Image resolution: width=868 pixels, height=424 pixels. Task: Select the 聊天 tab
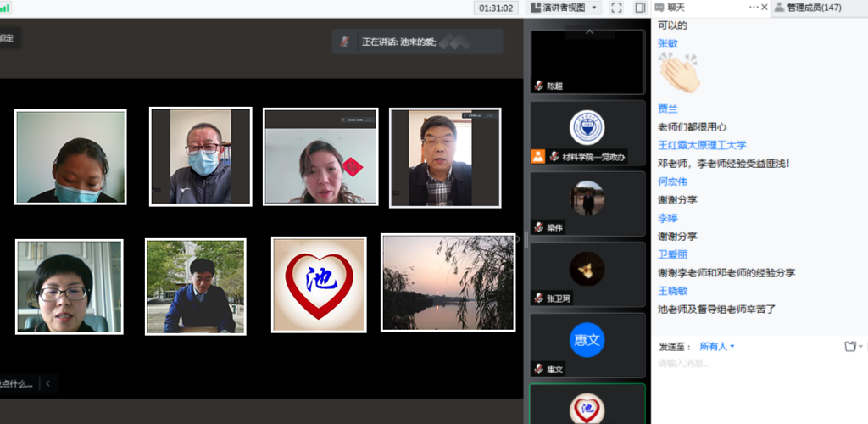tap(676, 8)
